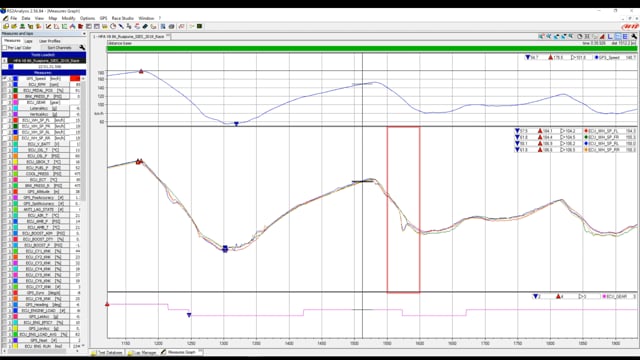Viewport: 640px width, 360px height.
Task: Toggle display checkbox for GPS_Altitude row
Action: tap(4, 191)
